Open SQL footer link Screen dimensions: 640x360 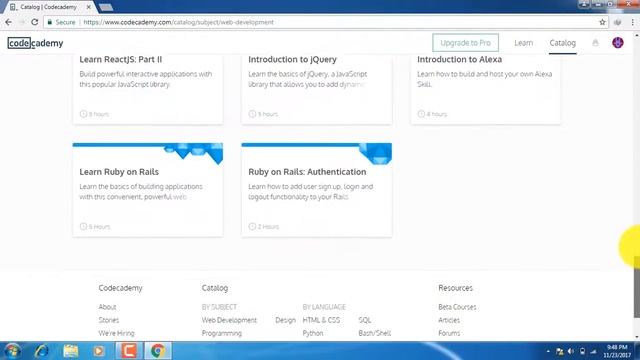point(364,320)
